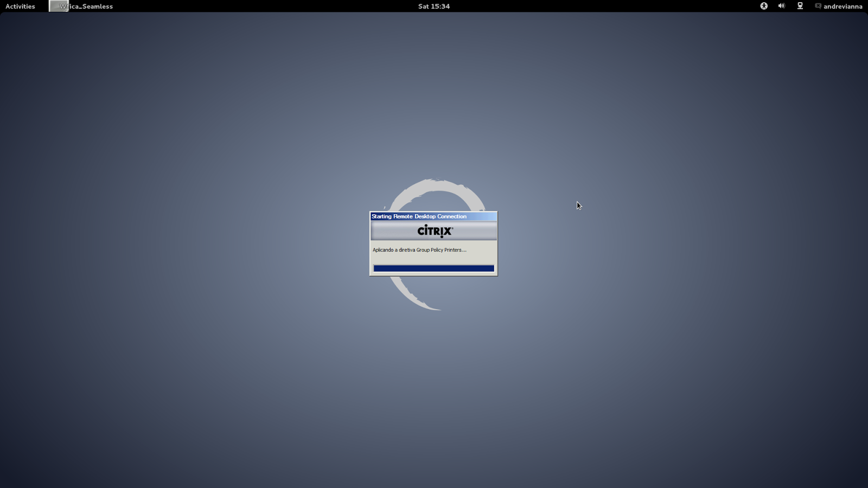Click the Citrix logo banner
The image size is (868, 488).
433,231
